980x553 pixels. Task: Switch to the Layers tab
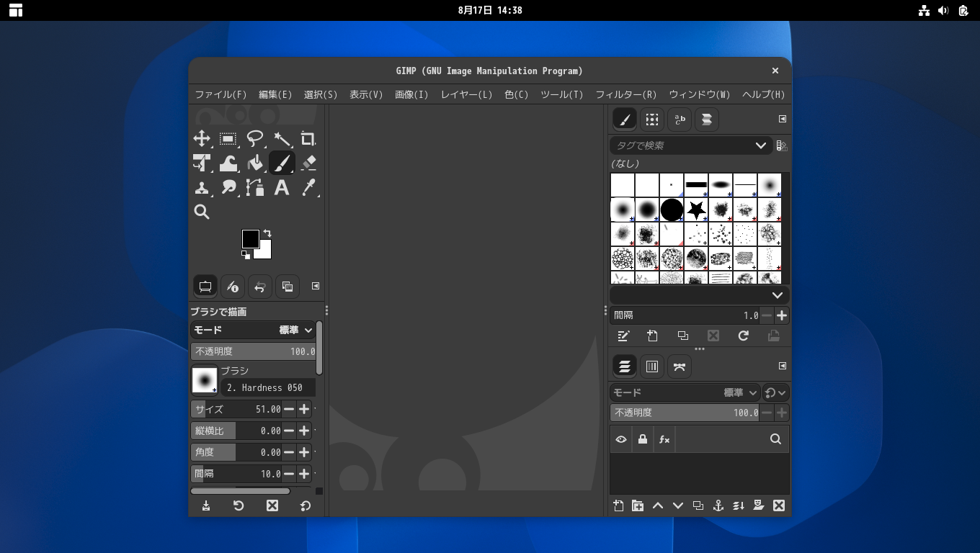pos(625,367)
